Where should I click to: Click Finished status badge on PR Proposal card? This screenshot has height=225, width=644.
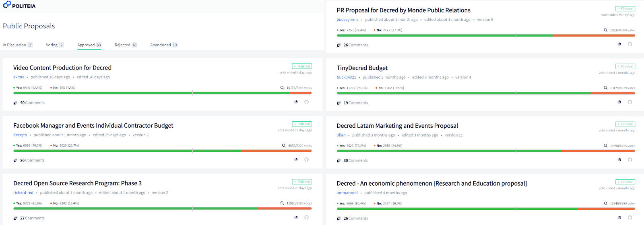625,8
